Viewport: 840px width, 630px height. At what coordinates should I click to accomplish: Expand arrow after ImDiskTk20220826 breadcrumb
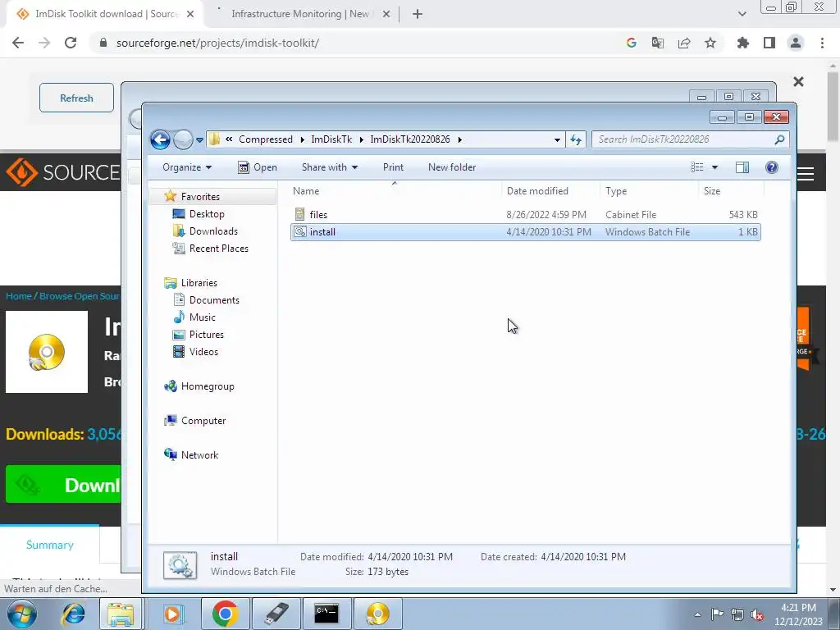click(x=459, y=139)
